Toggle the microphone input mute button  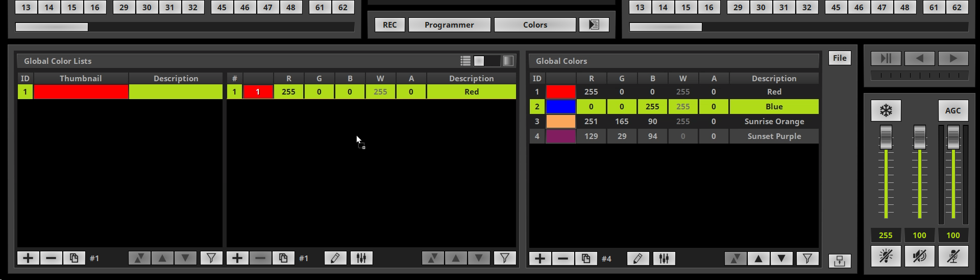(x=953, y=256)
